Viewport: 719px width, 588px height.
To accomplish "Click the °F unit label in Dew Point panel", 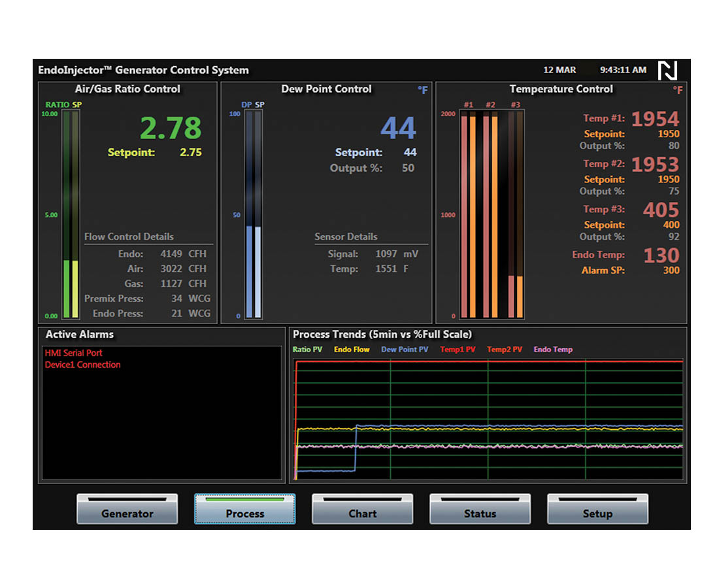I will [x=423, y=90].
